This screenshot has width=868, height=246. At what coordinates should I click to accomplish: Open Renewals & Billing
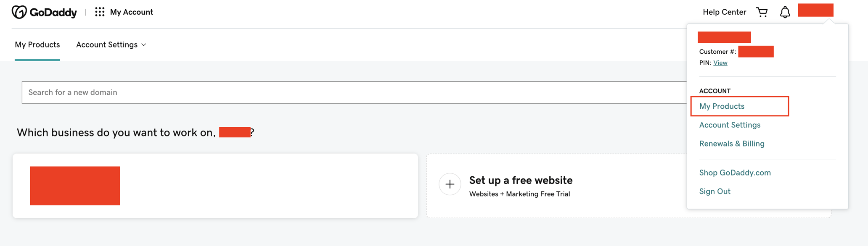732,143
